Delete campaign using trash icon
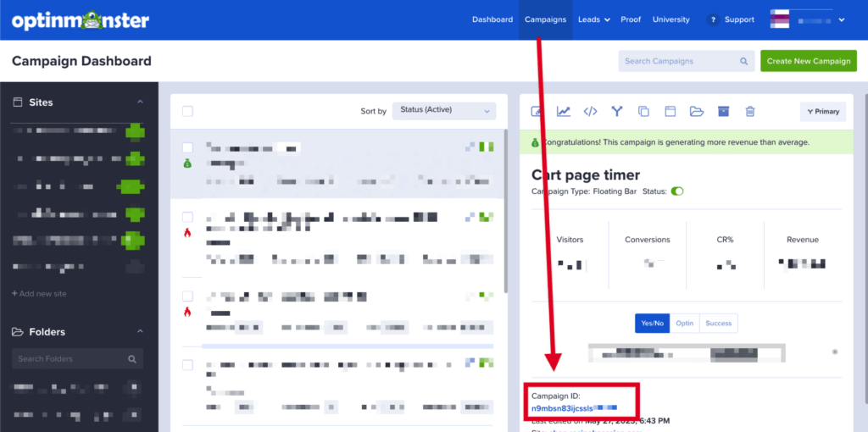868x432 pixels. 749,111
